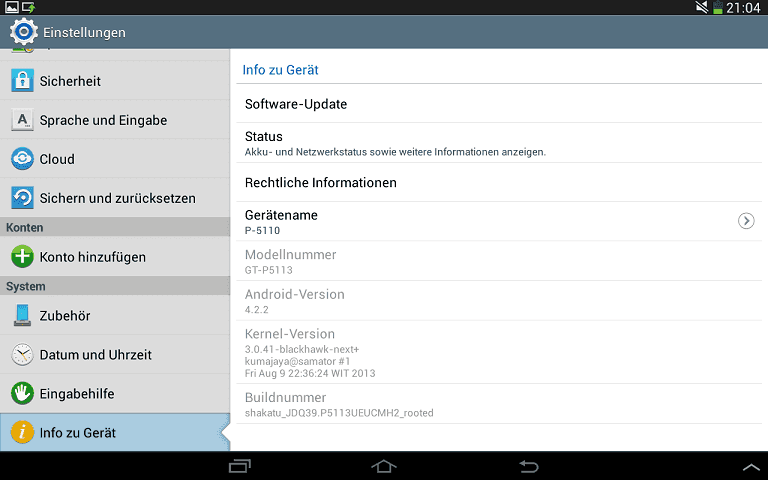
Task: Tap the Buildnummer row
Action: click(x=499, y=404)
